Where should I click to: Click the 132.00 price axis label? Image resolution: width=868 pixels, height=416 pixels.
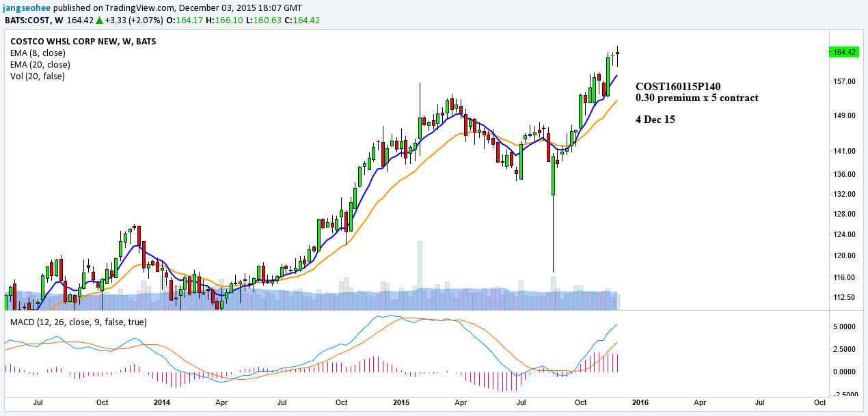pyautogui.click(x=844, y=194)
